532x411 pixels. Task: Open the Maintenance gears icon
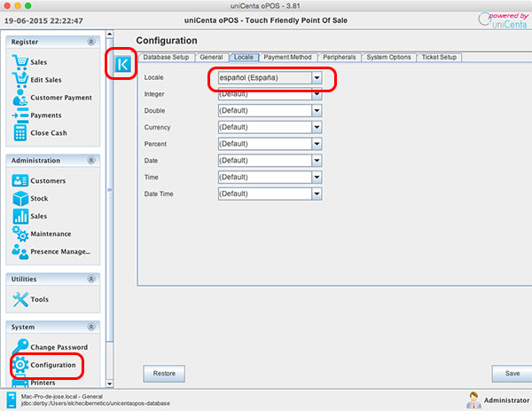[x=20, y=233]
